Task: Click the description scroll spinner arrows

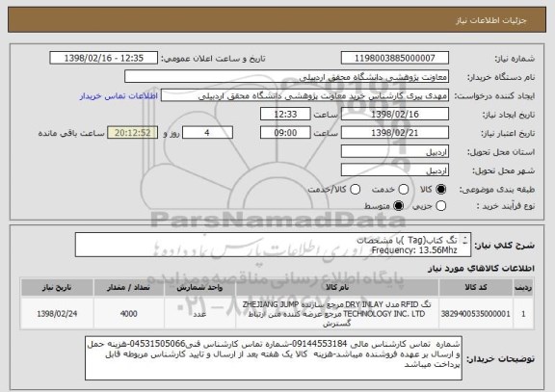Action: [x=465, y=240]
